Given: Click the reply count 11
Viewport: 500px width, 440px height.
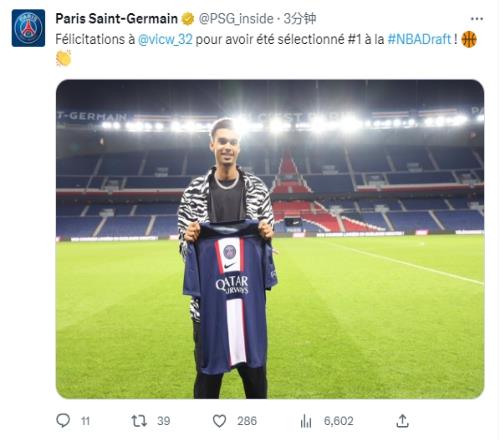Looking at the screenshot, I should point(86,421).
